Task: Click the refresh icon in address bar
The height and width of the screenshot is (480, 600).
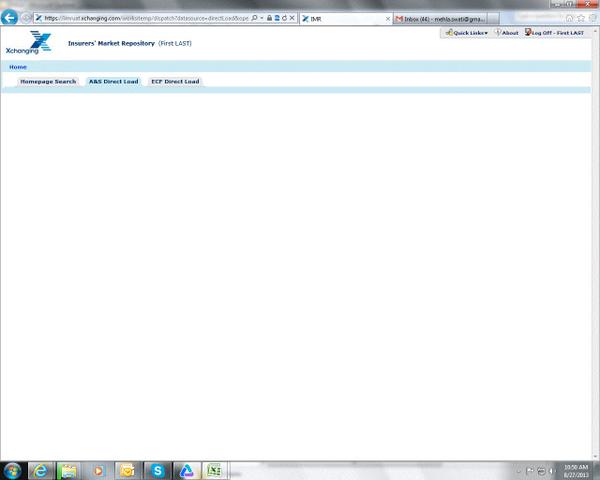Action: 284,18
